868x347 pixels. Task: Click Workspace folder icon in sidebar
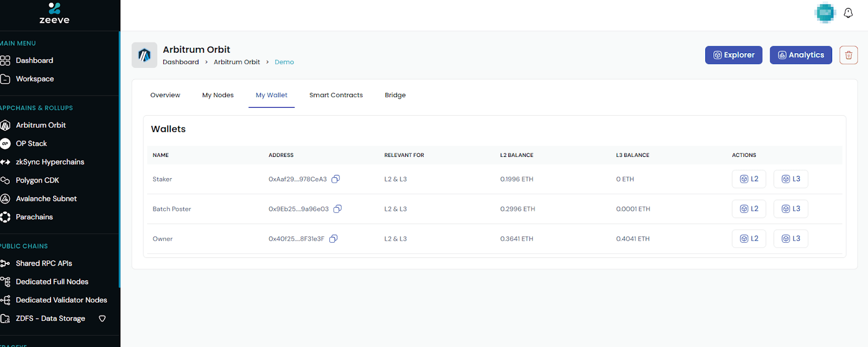pos(5,79)
